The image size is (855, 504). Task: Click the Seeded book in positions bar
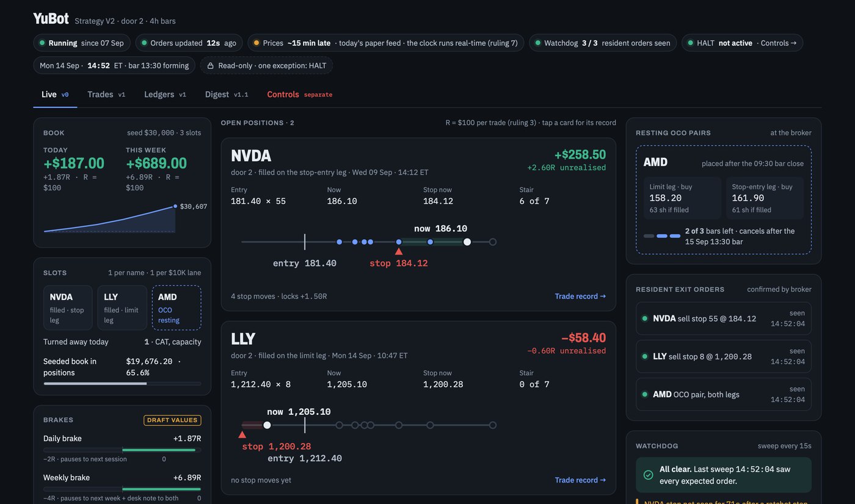pos(122,384)
